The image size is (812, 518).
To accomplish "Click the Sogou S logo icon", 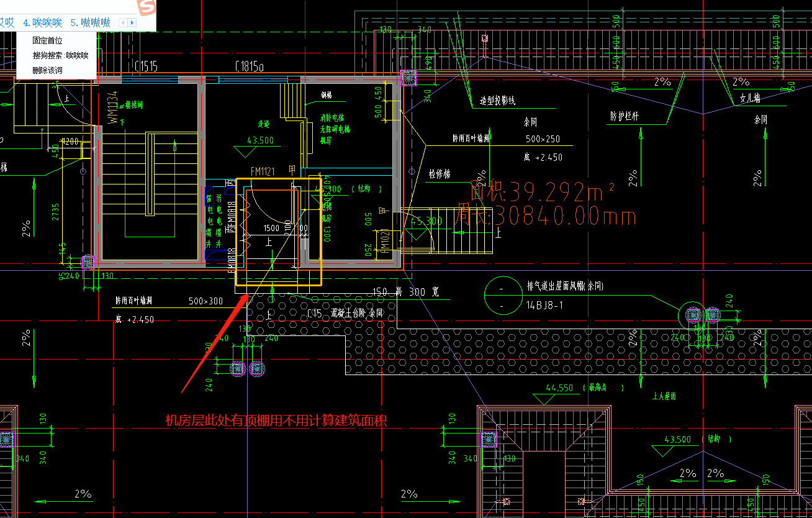I will point(147,6).
